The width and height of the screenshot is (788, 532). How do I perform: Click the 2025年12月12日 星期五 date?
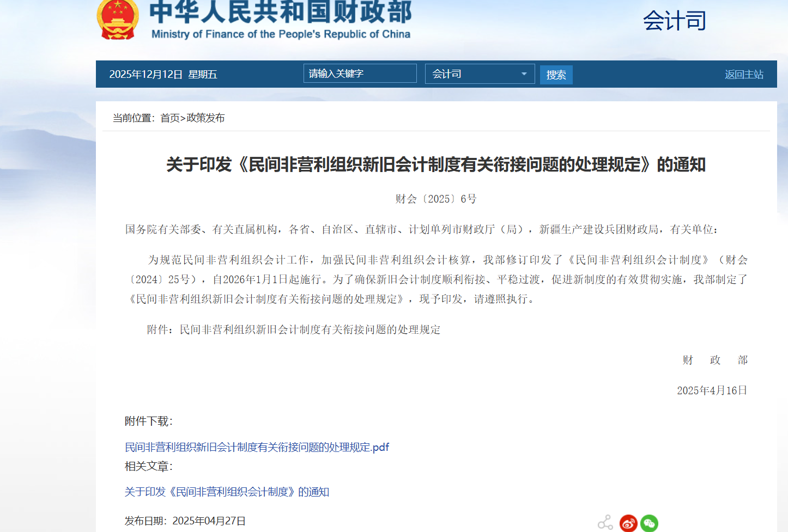click(163, 75)
